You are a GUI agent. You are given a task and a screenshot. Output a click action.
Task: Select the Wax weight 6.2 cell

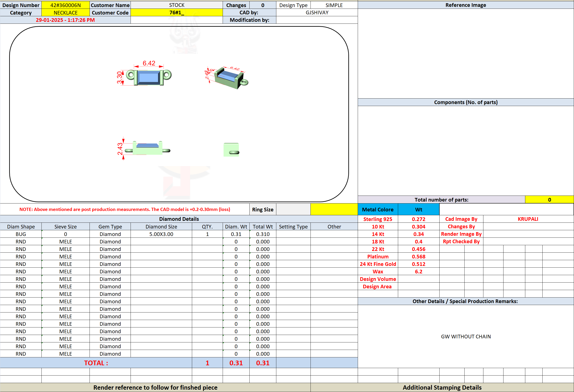pos(419,271)
